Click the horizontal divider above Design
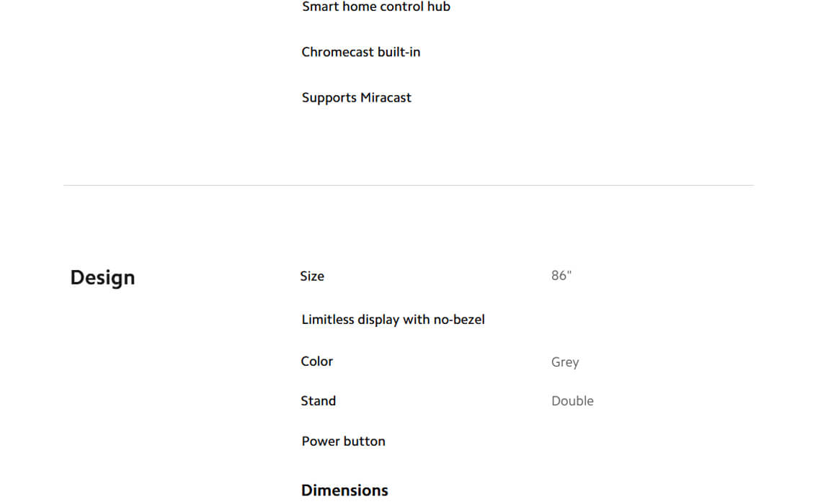This screenshot has width=823, height=504. (408, 186)
